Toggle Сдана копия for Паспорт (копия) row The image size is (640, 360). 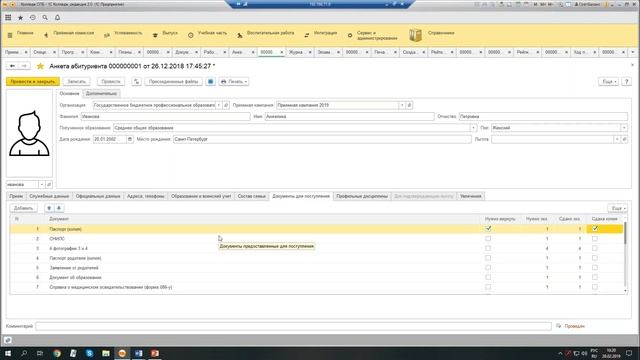click(595, 229)
